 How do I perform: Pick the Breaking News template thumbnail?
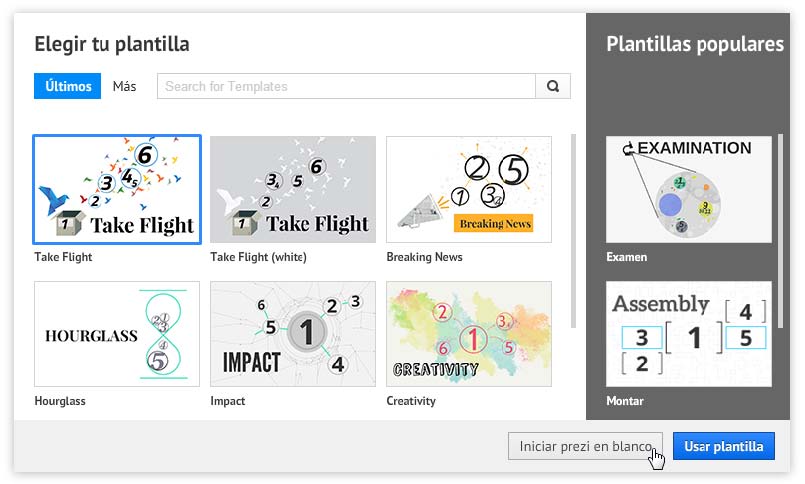click(469, 190)
